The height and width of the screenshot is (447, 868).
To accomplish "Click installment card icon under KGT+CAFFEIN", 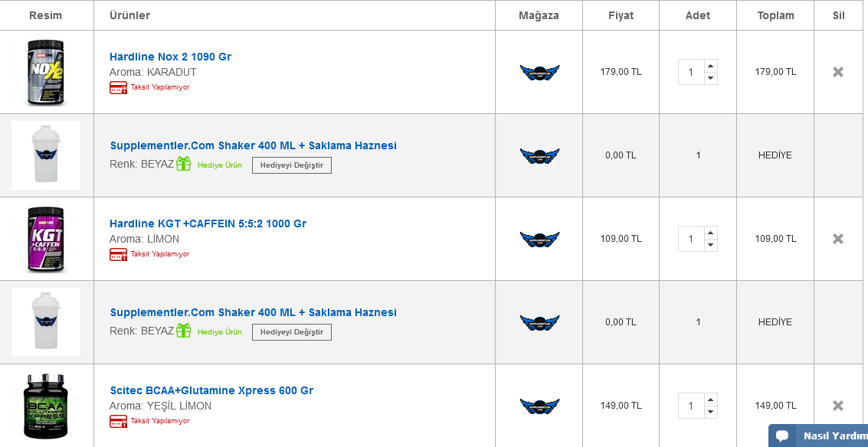I will pos(118,254).
